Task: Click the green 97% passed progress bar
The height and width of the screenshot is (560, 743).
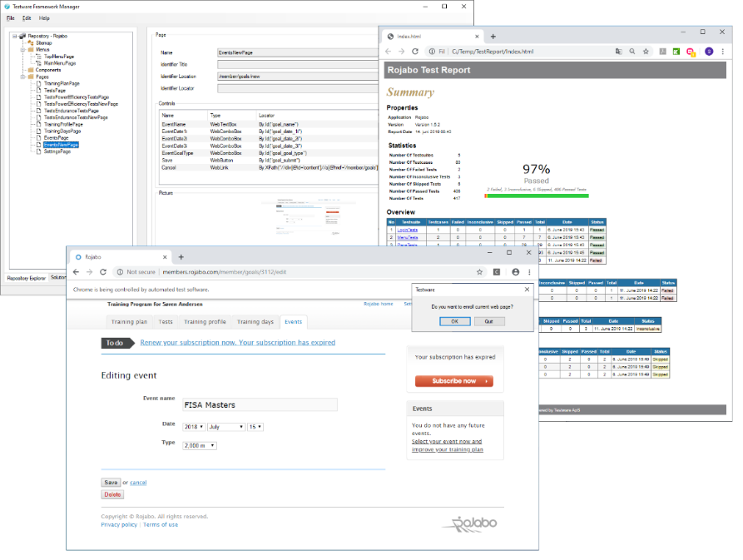Action: coord(537,196)
